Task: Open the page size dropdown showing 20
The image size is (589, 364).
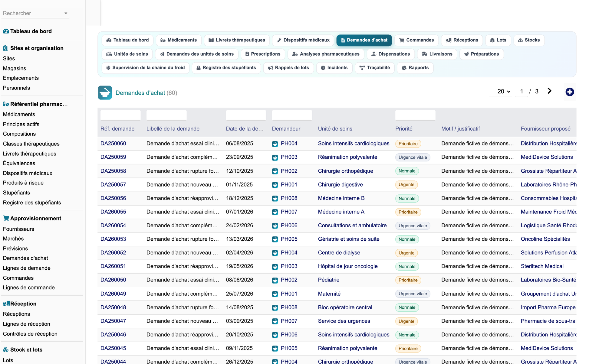Action: pos(504,91)
